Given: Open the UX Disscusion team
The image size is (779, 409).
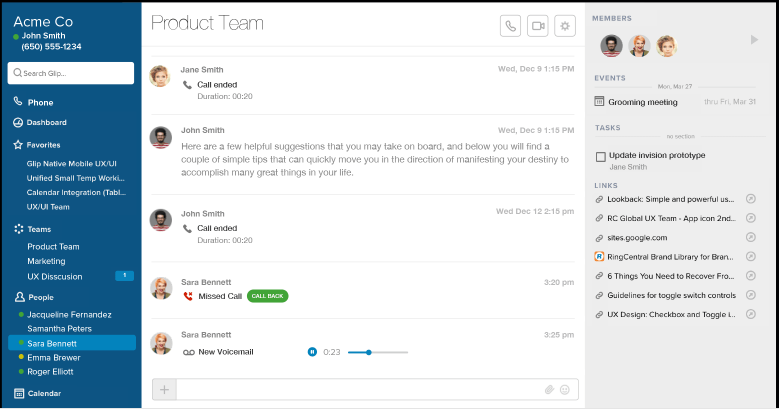Looking at the screenshot, I should (55, 276).
